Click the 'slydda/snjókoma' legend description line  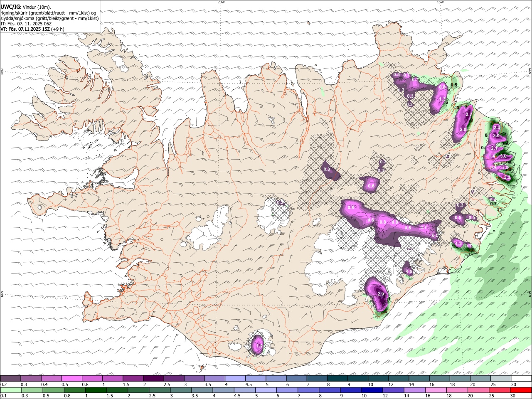click(x=49, y=18)
